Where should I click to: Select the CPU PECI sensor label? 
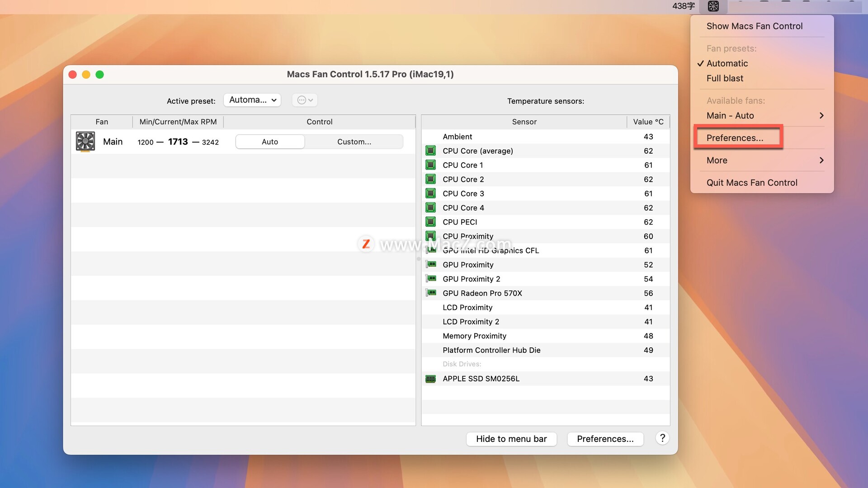[460, 222]
